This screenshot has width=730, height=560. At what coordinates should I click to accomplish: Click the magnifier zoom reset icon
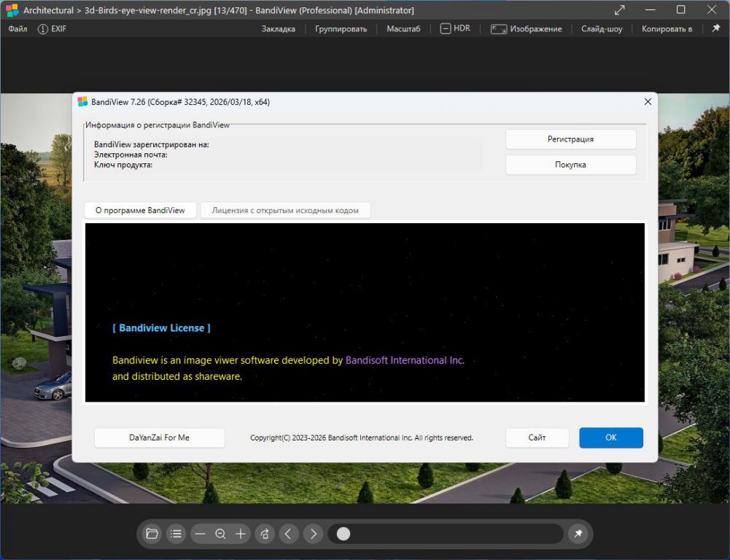click(220, 534)
